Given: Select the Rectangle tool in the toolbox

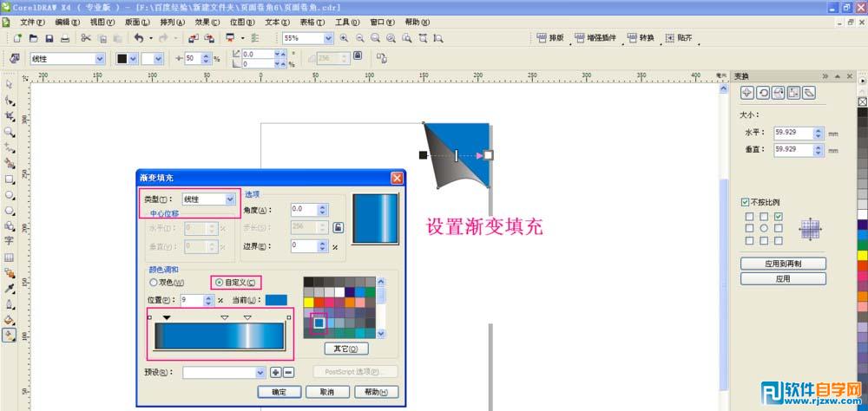Looking at the screenshot, I should pyautogui.click(x=10, y=179).
